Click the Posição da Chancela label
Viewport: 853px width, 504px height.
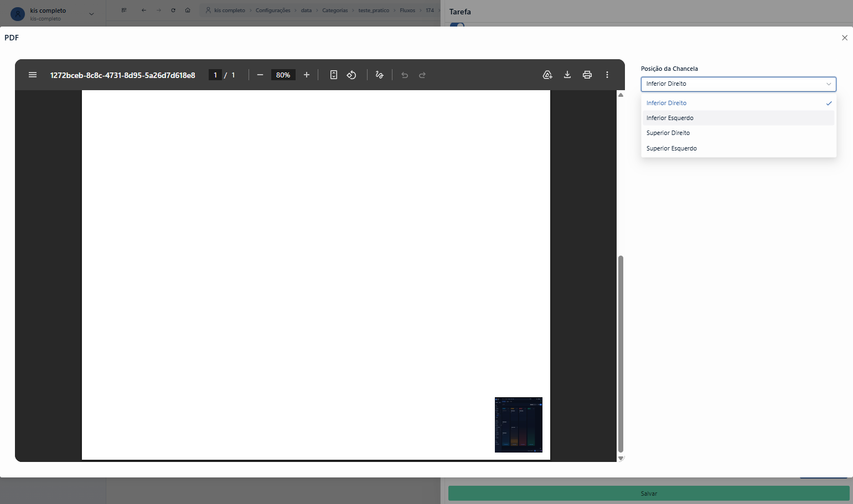pyautogui.click(x=669, y=69)
